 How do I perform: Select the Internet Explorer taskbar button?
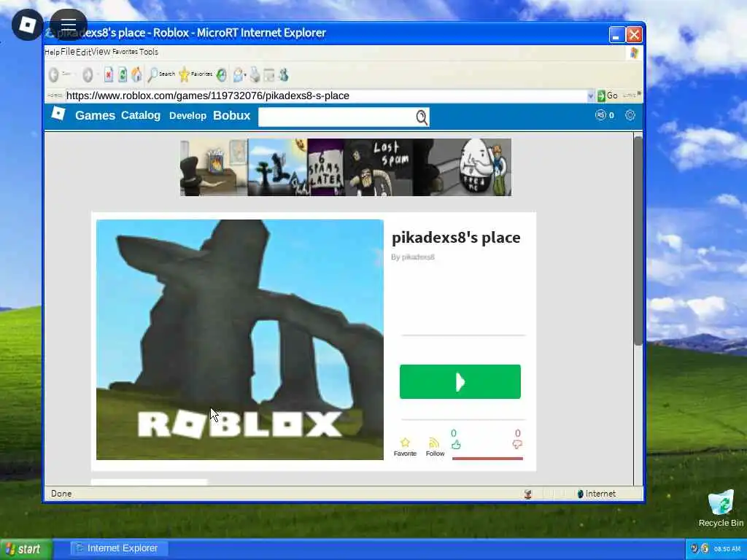click(119, 548)
